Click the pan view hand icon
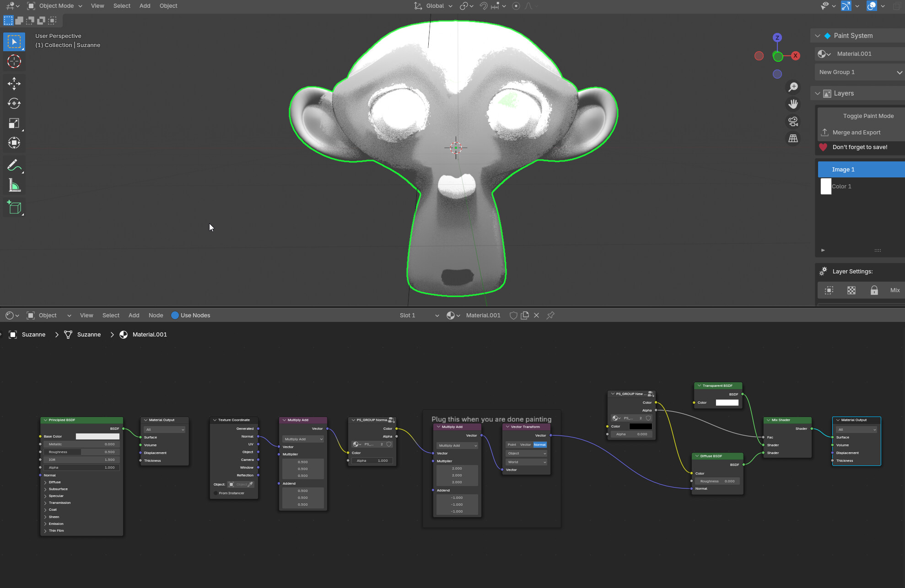Screen dimensions: 905x588 pos(793,104)
